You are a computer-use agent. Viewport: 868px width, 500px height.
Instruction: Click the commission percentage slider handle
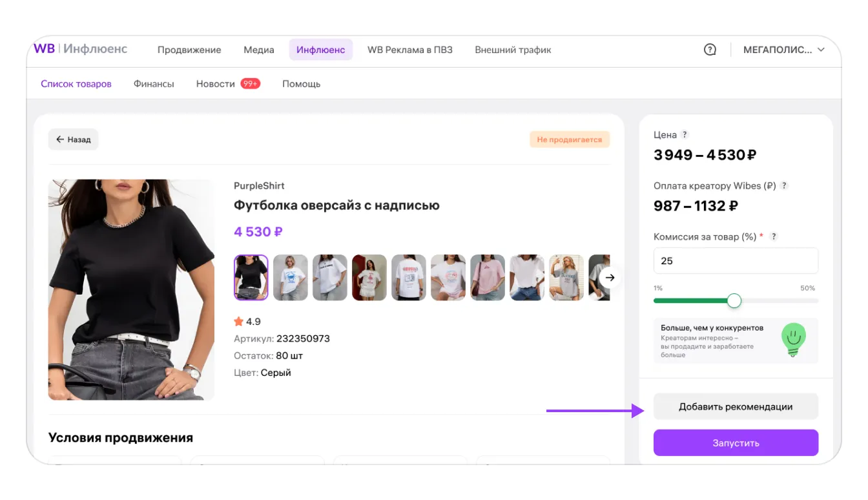[734, 301]
